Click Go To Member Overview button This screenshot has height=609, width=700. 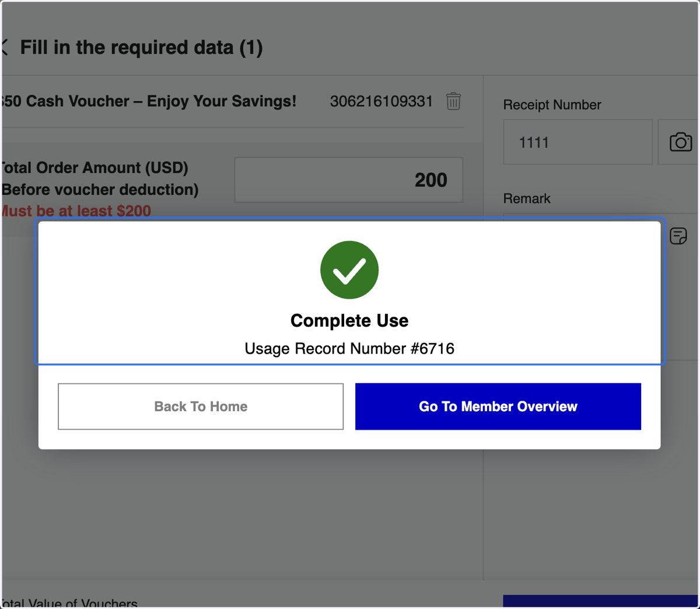tap(498, 407)
